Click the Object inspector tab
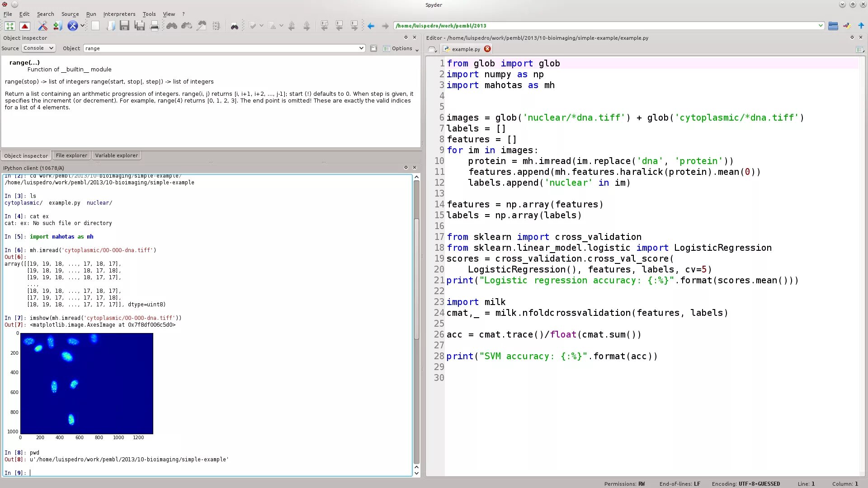The width and height of the screenshot is (868, 488). (26, 155)
